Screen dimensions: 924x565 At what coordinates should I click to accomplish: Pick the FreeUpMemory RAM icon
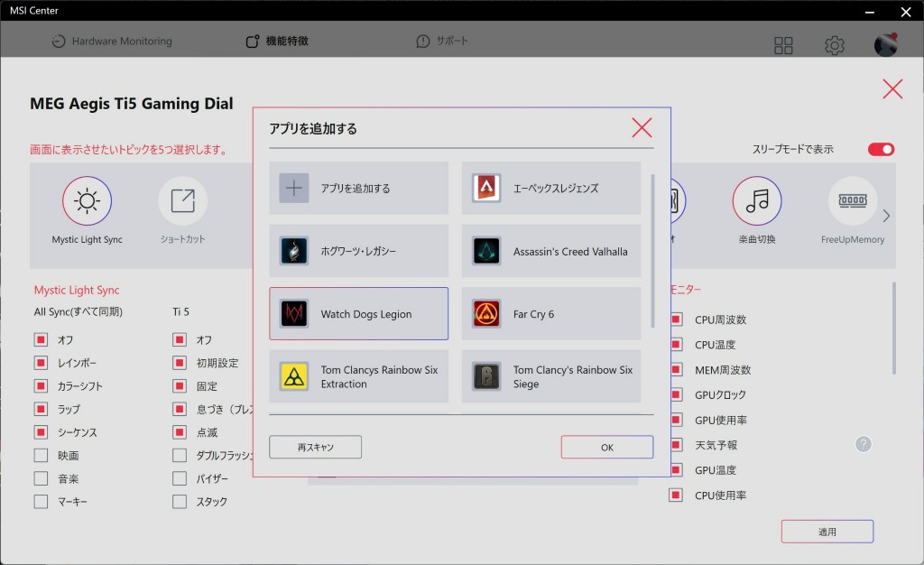click(853, 201)
